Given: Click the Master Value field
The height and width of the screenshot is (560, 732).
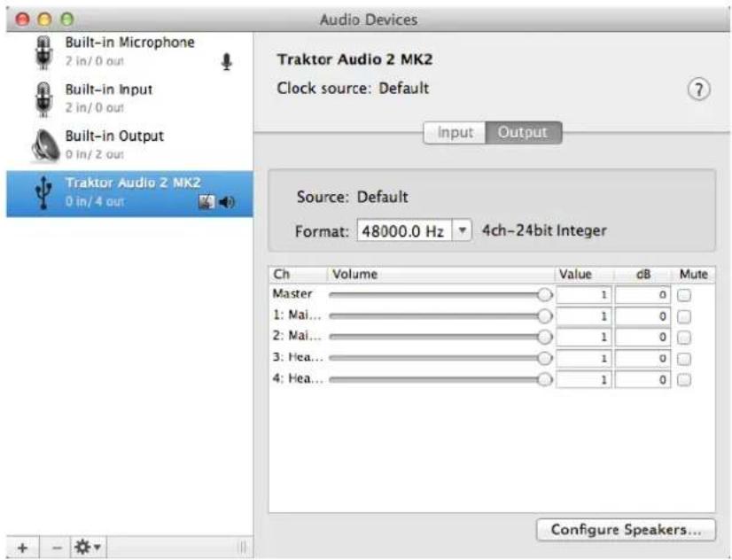Looking at the screenshot, I should point(584,295).
